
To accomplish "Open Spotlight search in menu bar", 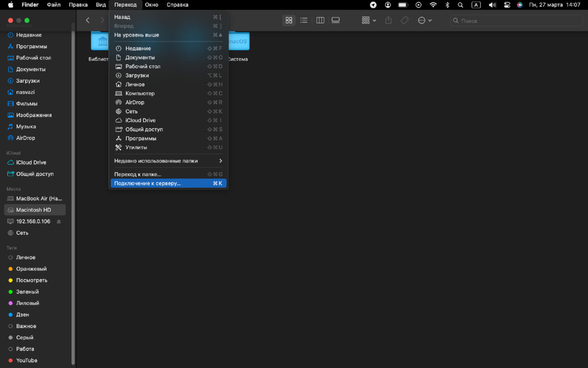I will click(x=460, y=5).
